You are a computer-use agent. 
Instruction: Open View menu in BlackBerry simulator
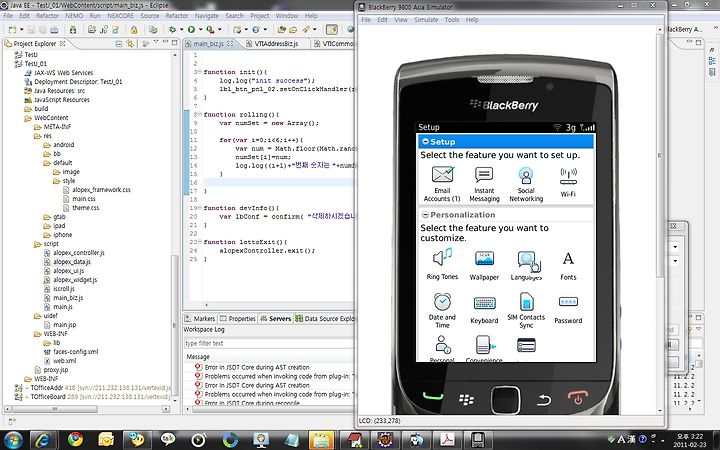click(400, 20)
